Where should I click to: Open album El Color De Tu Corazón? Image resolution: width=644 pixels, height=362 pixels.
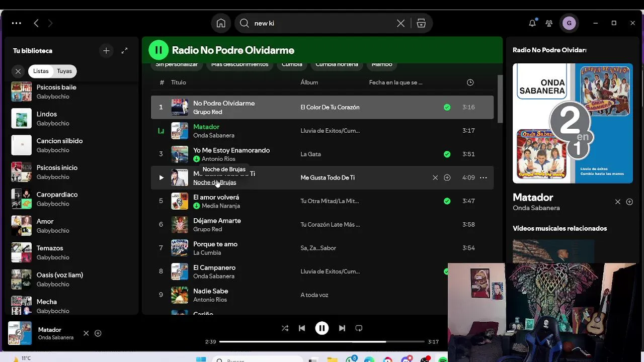(x=330, y=107)
